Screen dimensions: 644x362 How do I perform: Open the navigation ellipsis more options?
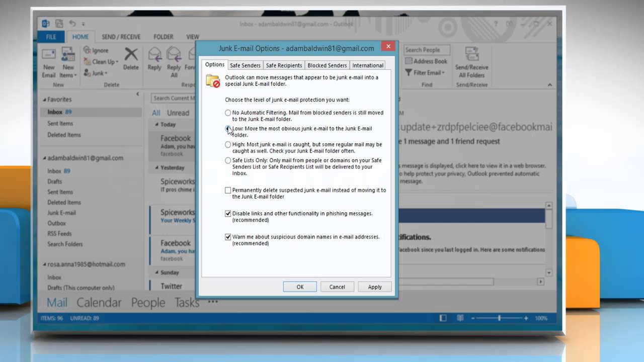pos(212,302)
